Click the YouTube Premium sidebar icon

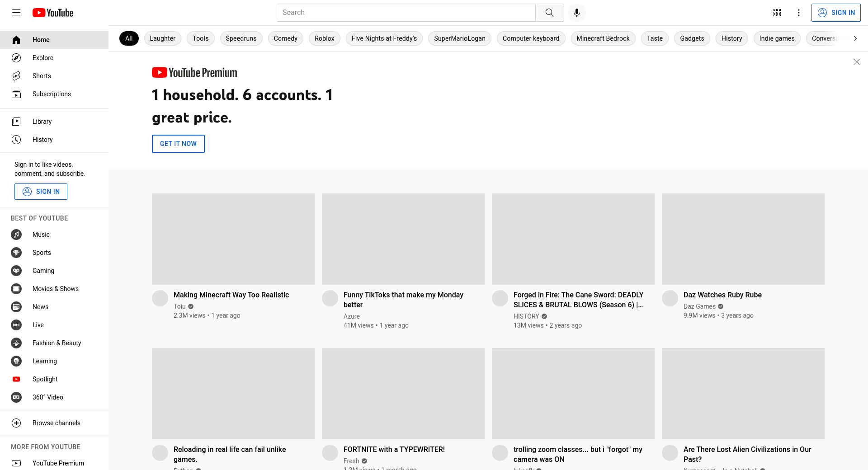[x=16, y=463]
